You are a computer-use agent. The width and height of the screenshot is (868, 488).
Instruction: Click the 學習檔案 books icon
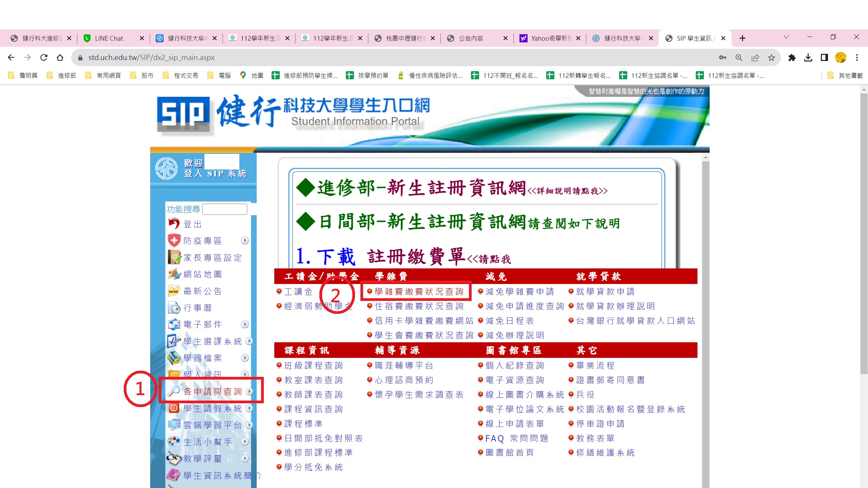coord(174,358)
